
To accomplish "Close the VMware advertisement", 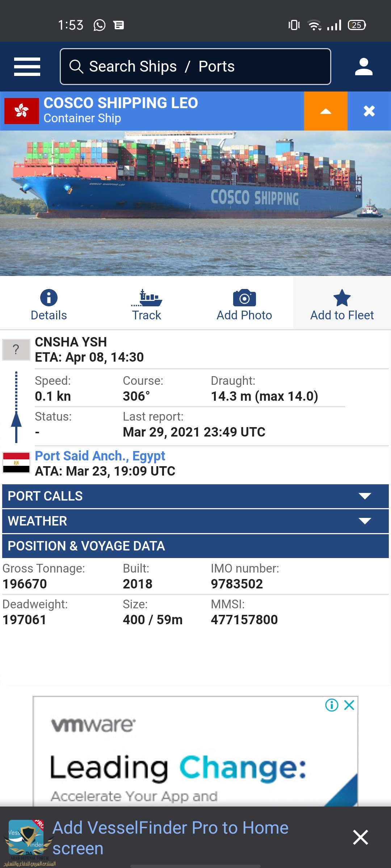I will [x=349, y=705].
